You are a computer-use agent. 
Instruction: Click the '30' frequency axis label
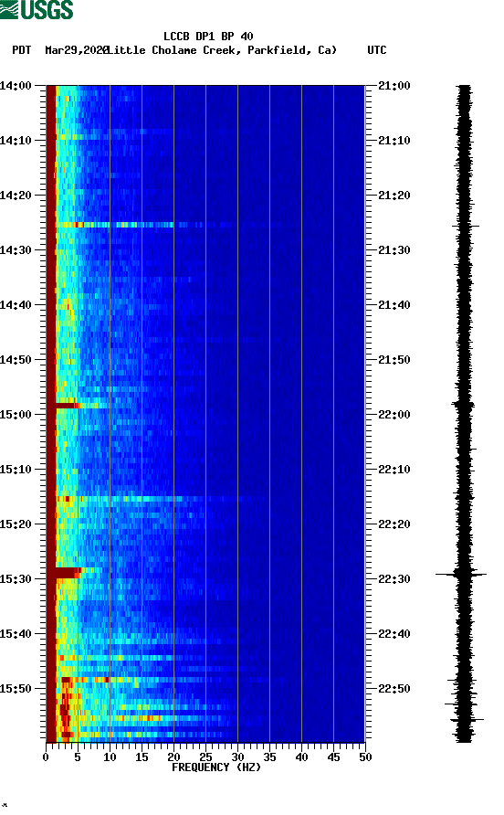237,757
